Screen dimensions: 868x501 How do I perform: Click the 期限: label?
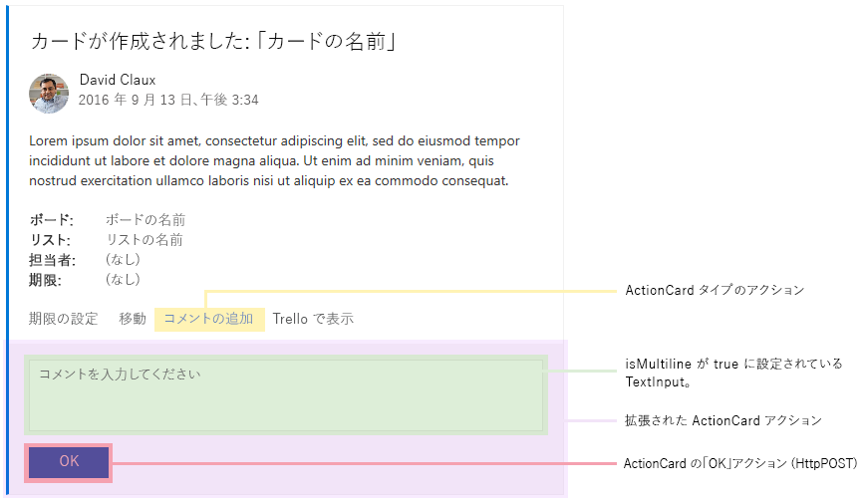(x=46, y=280)
